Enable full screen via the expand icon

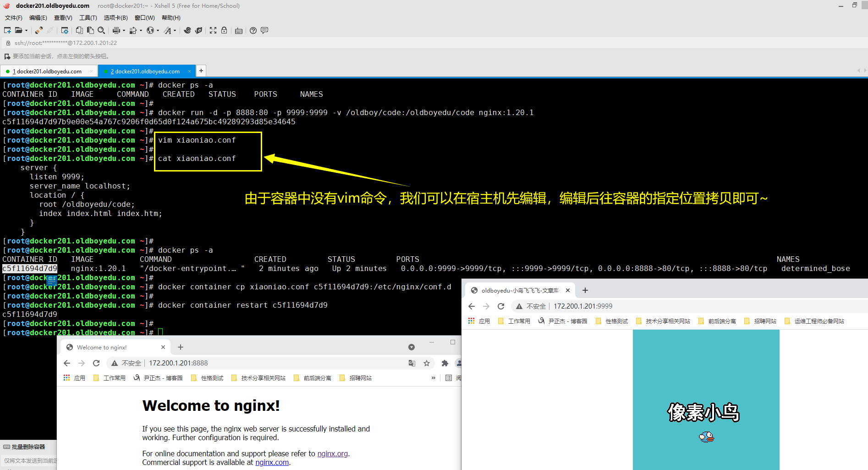pos(213,30)
